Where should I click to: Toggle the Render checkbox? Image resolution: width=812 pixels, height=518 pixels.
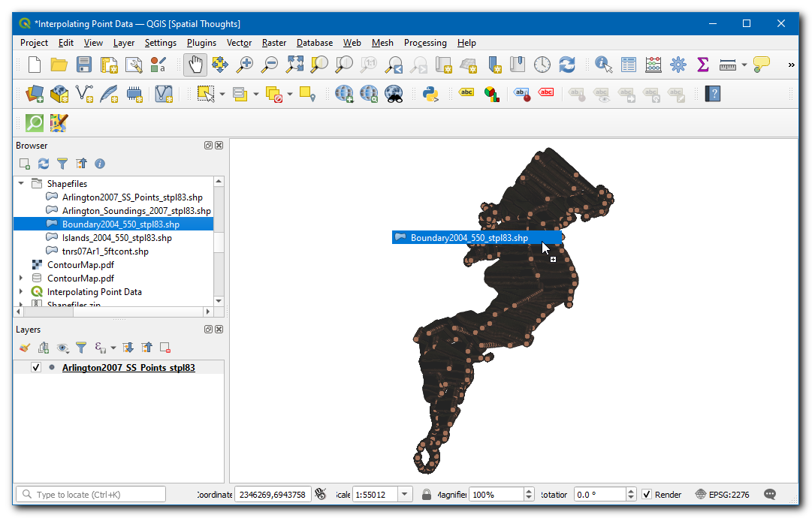coord(647,495)
